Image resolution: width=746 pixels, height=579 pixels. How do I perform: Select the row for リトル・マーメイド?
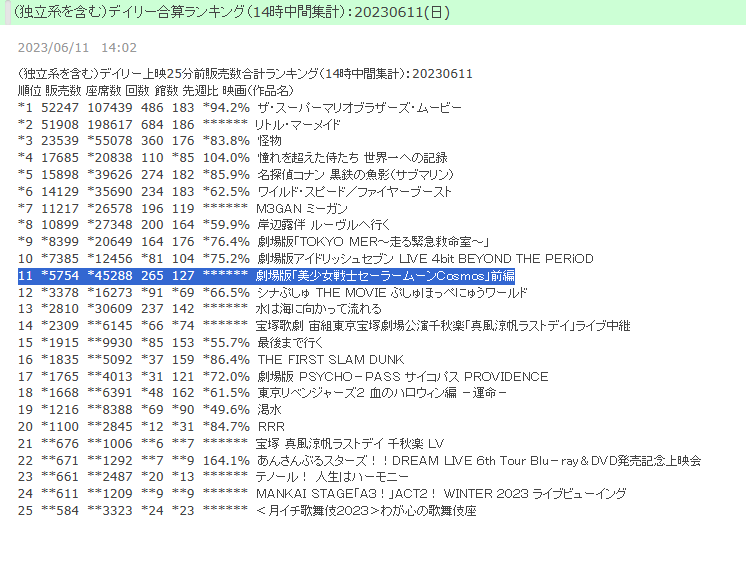[x=179, y=125]
